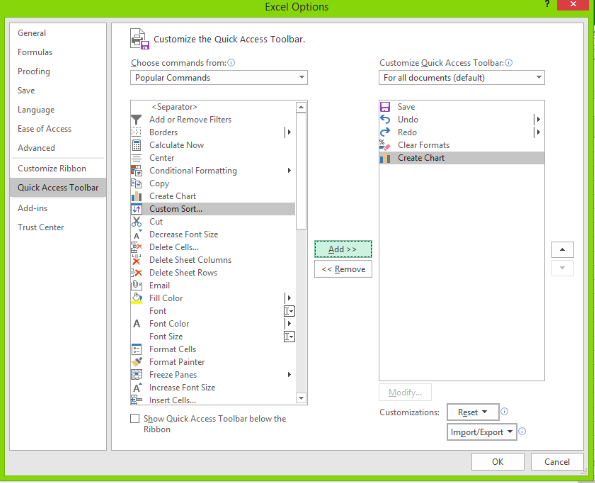Open the Import/Export dropdown button
Viewport: 595px width, 483px height.
(x=482, y=432)
